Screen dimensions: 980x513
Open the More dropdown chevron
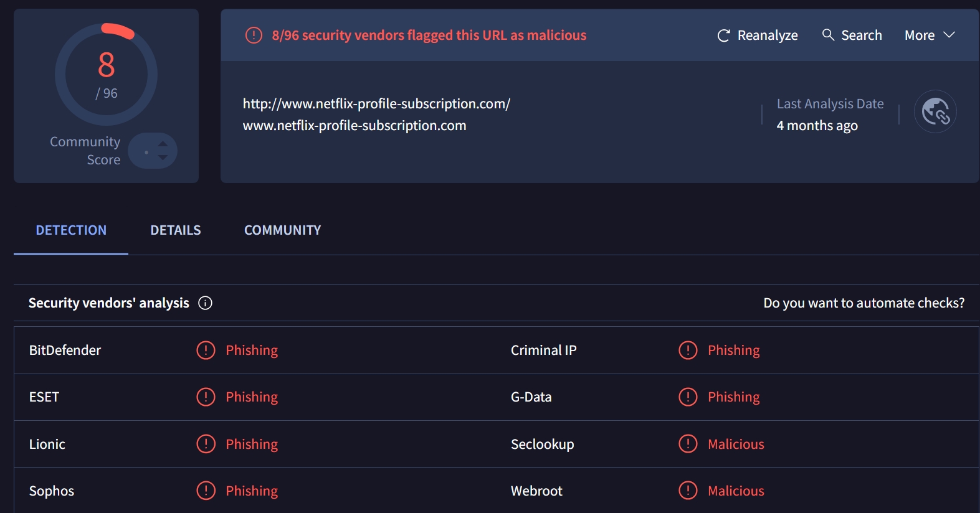tap(949, 35)
